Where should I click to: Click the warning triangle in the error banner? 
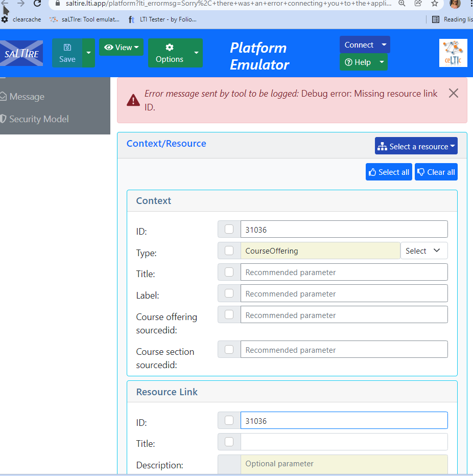[133, 100]
